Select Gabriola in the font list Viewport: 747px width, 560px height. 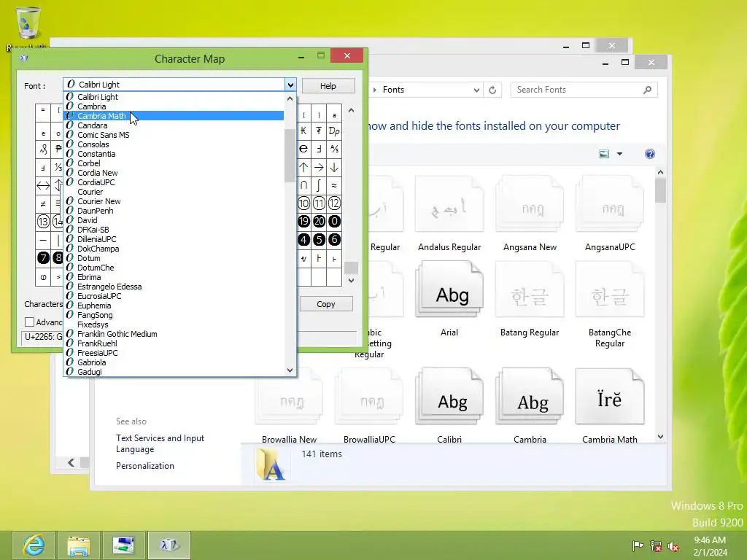pyautogui.click(x=174, y=362)
